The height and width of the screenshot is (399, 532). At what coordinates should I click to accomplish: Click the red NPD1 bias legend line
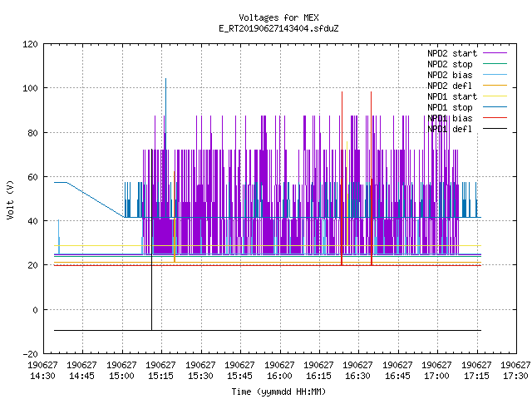pos(495,118)
